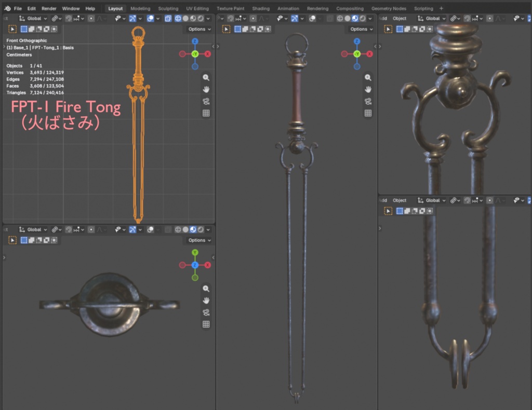This screenshot has width=532, height=410.
Task: Open Global orientation dropdown in Front Orthographic viewport
Action: pyautogui.click(x=33, y=19)
